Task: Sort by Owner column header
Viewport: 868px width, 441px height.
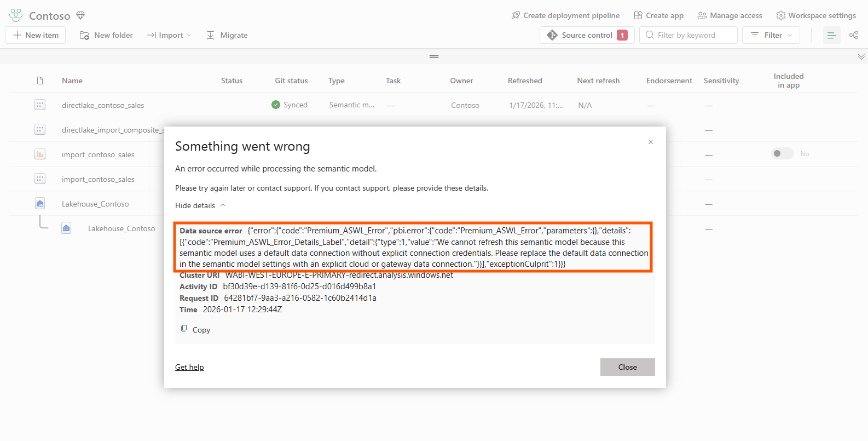Action: pos(461,81)
